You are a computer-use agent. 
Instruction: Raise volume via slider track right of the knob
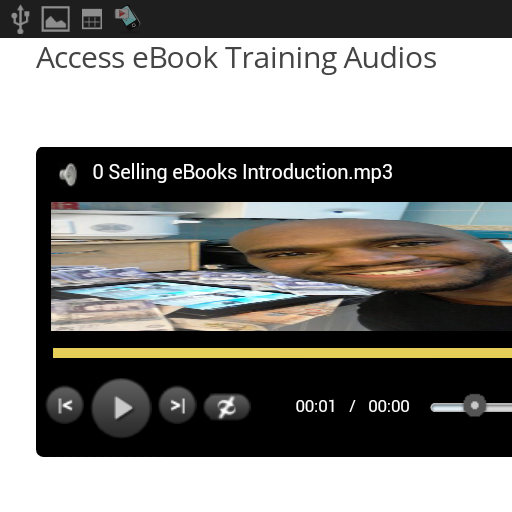(499, 407)
